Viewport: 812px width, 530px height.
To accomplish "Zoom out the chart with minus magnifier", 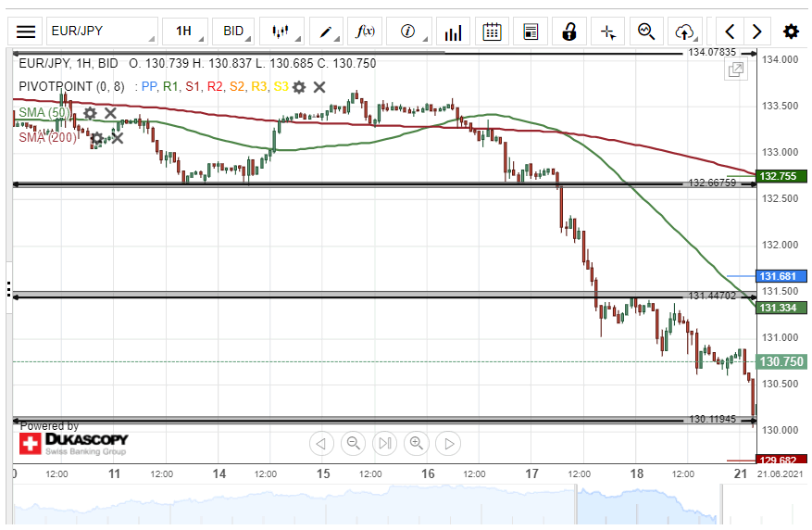I will coord(353,444).
